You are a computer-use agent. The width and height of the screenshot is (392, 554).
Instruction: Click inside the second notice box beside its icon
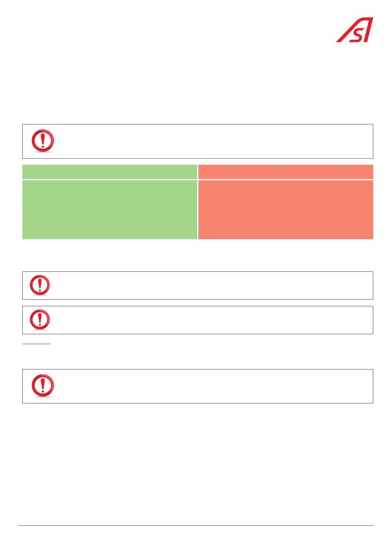(x=211, y=285)
